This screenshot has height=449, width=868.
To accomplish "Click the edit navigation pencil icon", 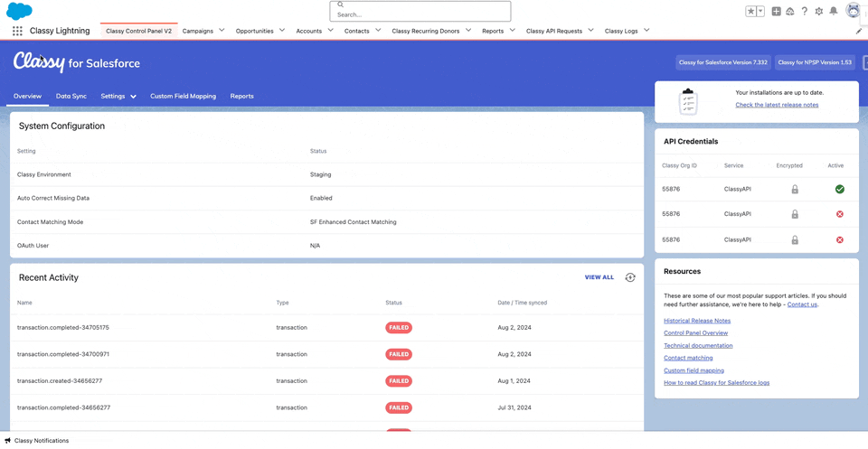I will 859,32.
